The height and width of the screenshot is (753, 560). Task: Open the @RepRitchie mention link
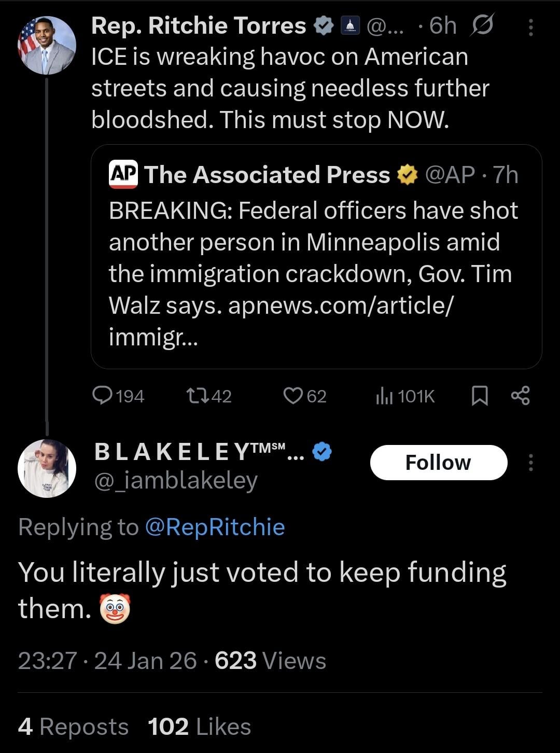(215, 527)
